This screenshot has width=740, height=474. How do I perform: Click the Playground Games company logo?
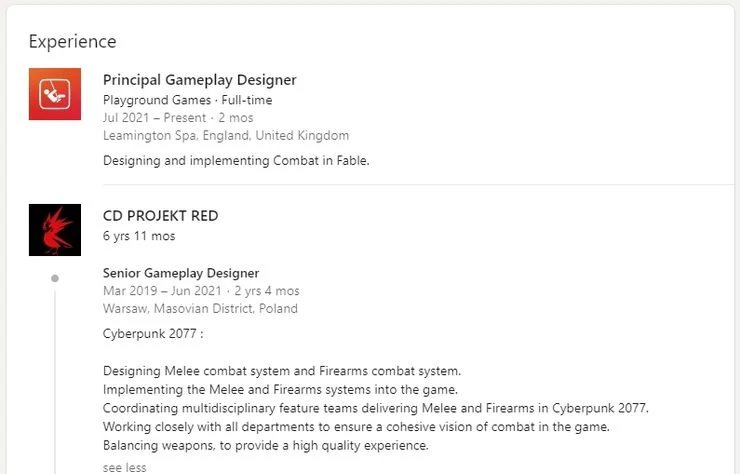(x=55, y=94)
